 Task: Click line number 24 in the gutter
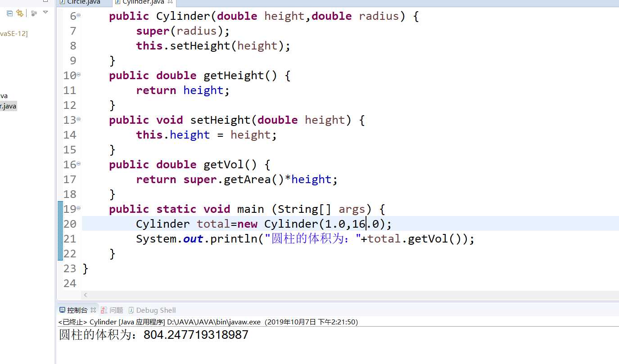pyautogui.click(x=70, y=283)
